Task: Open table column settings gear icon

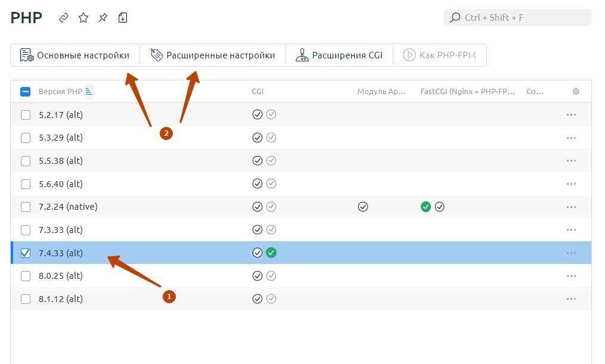Action: (576, 91)
